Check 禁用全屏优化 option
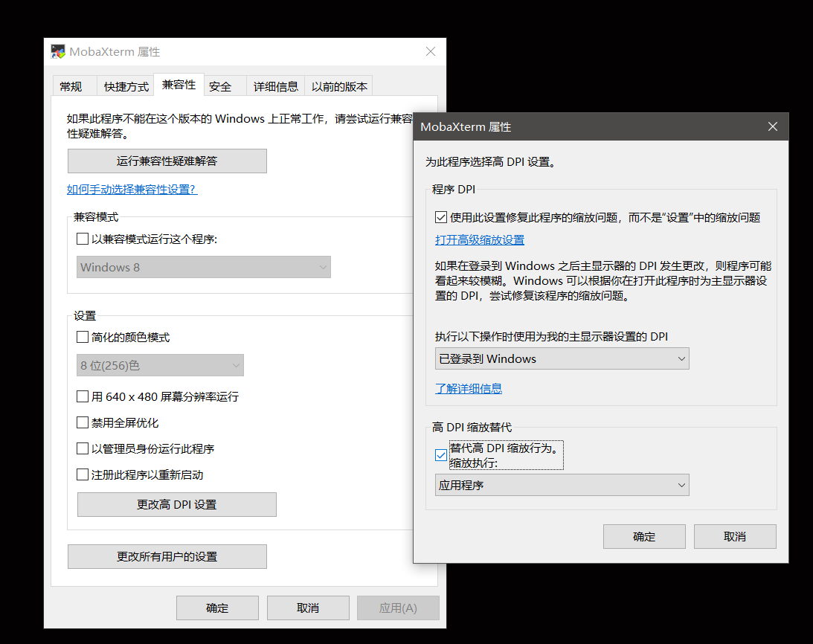Screen dimensions: 813x644 (83, 422)
